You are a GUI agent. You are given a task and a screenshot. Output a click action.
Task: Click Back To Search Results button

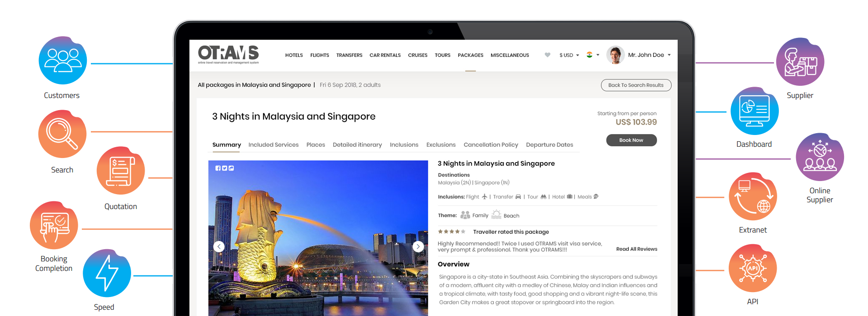636,85
